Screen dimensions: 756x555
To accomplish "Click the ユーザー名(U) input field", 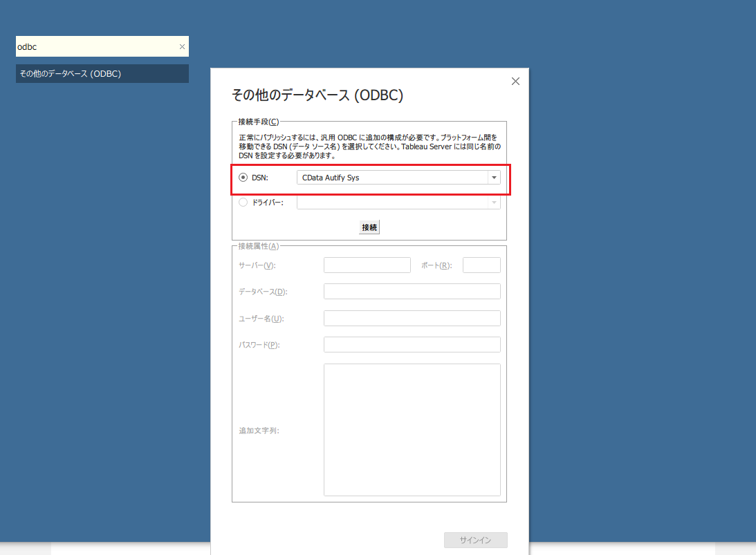I will [412, 318].
